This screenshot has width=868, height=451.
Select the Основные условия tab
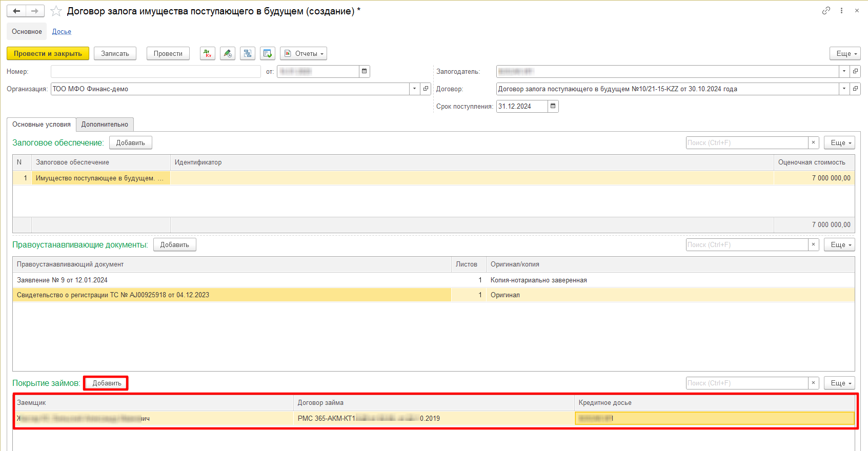[x=42, y=125]
